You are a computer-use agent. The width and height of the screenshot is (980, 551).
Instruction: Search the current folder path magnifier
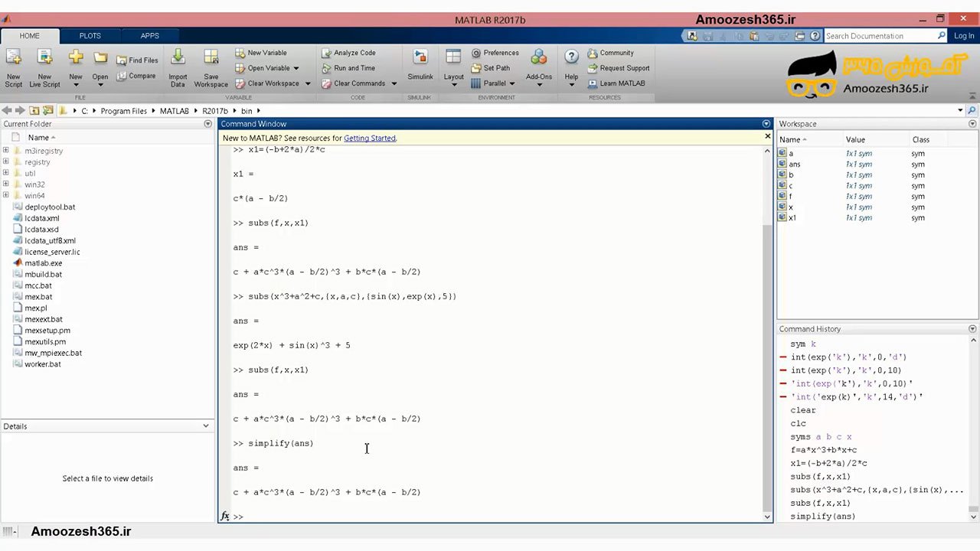(x=972, y=111)
